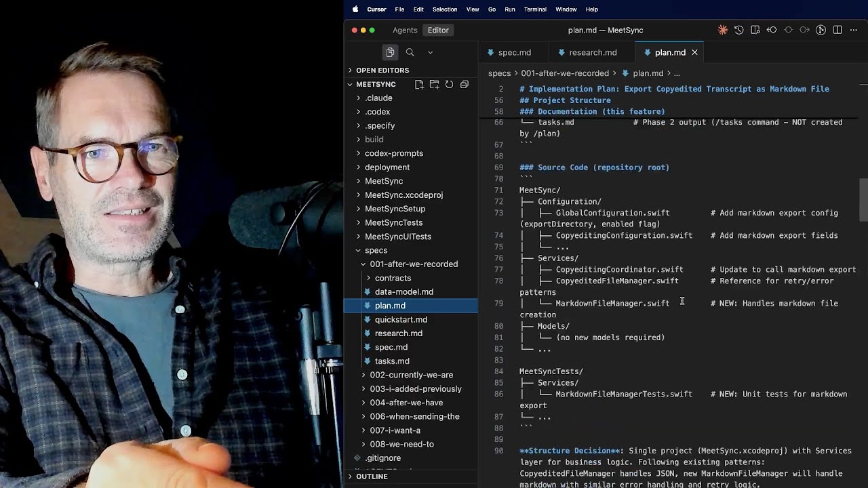Expand the 008-we-need-to folder

[410, 445]
